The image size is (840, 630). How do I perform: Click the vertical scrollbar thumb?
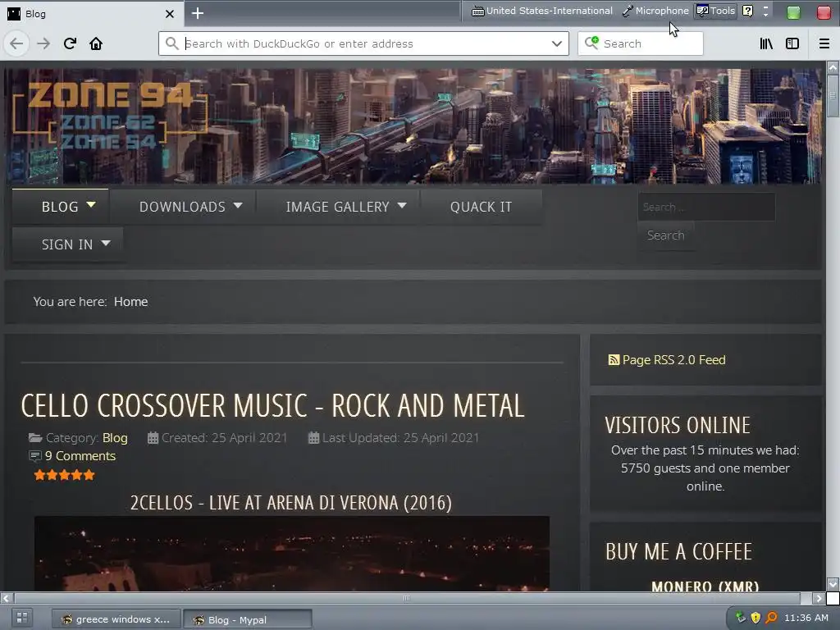click(x=833, y=95)
